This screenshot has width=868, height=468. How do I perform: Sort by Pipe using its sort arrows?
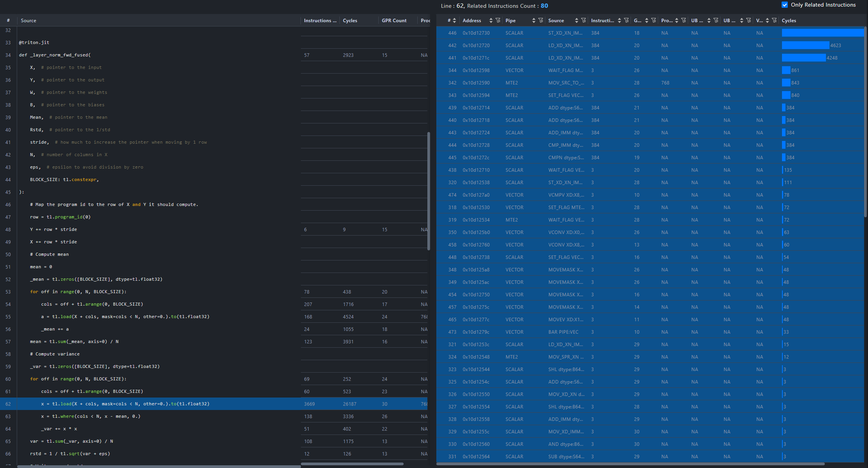point(534,21)
